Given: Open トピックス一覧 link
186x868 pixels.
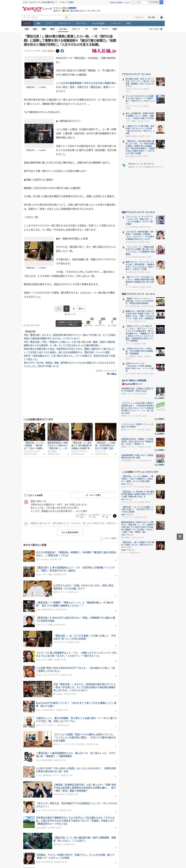Looking at the screenshot, I should point(155,29).
